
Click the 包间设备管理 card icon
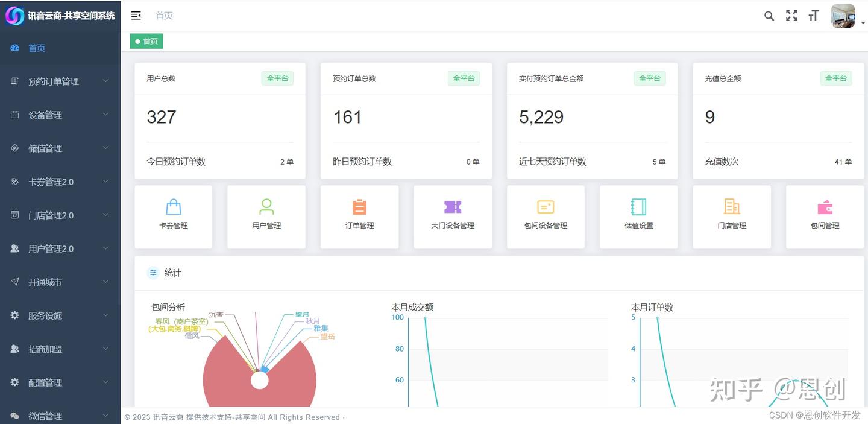click(546, 207)
